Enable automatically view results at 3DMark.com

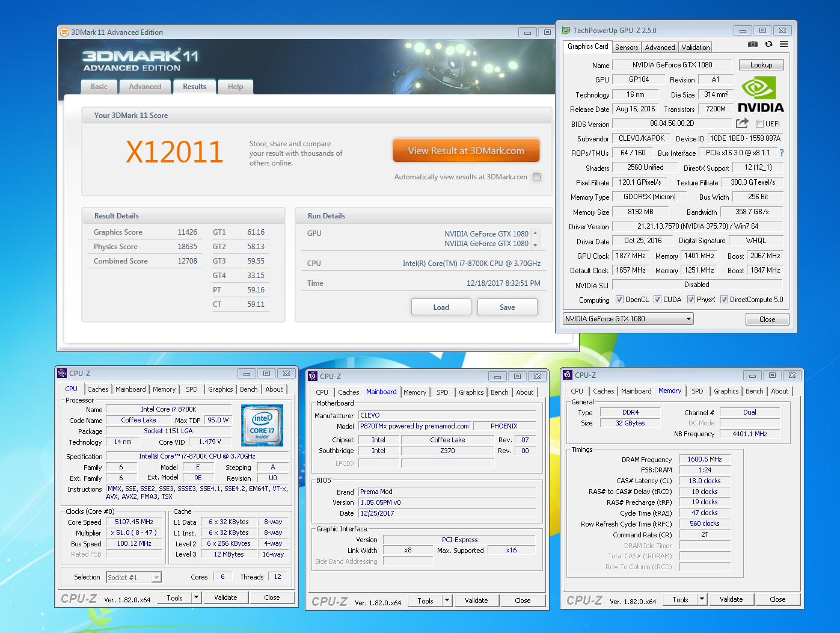[536, 177]
